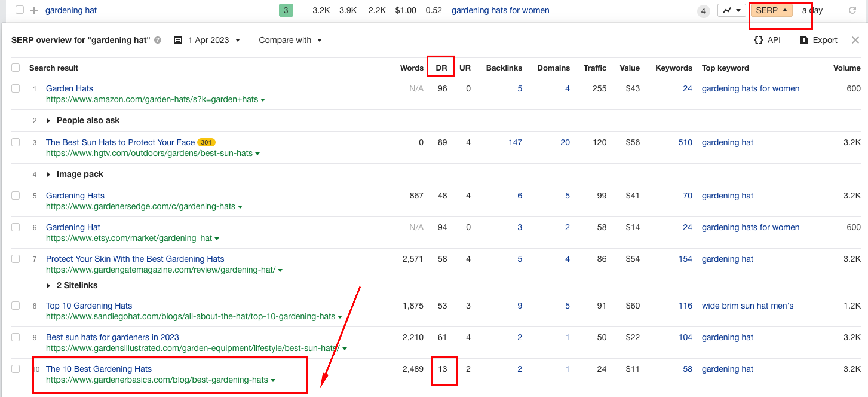Sort by the Traffic column header
This screenshot has height=397, width=868.
[x=595, y=68]
